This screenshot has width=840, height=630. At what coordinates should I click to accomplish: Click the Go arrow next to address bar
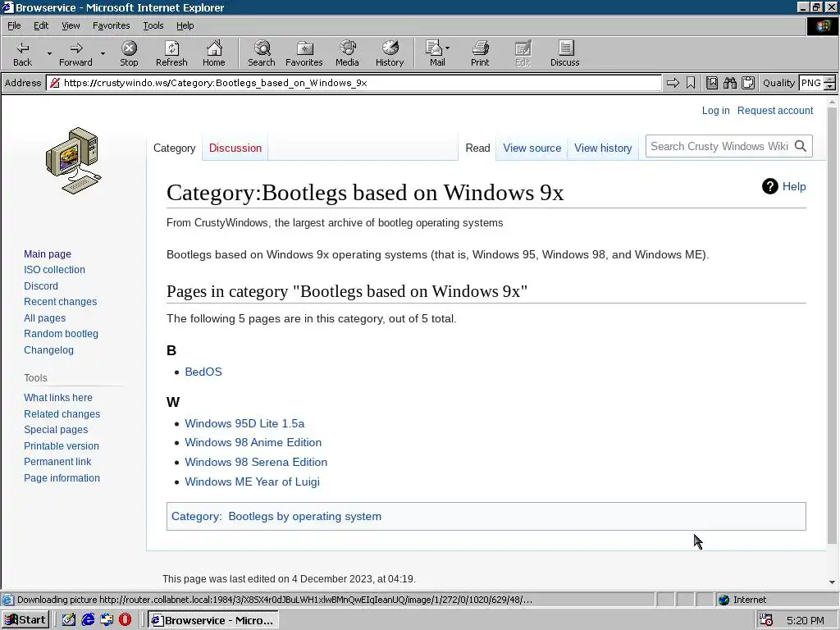(x=673, y=83)
